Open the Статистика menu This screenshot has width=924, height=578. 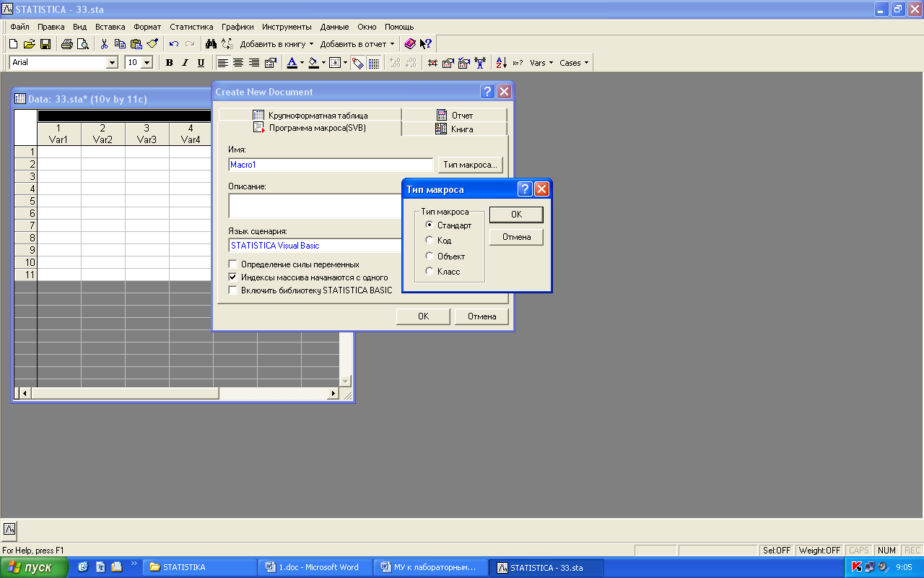191,27
